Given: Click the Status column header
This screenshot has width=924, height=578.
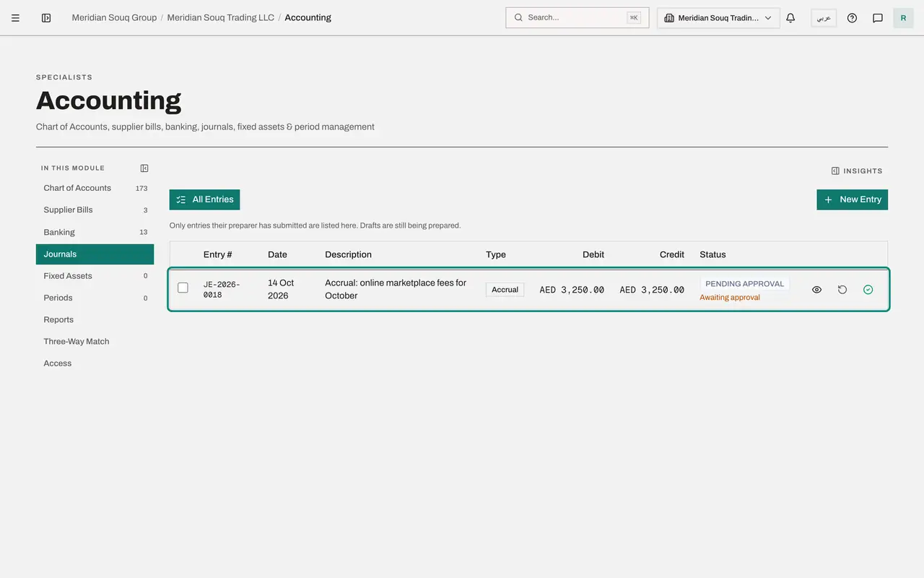Looking at the screenshot, I should (x=712, y=254).
